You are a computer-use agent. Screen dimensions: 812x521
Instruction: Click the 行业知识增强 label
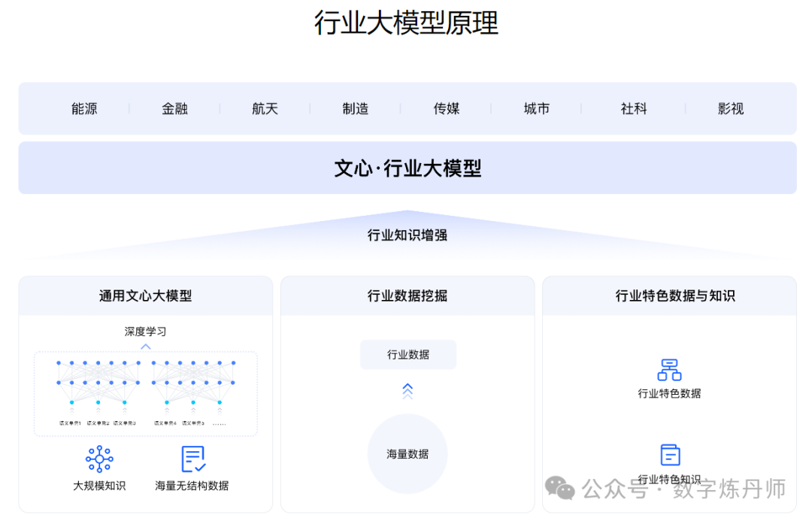[x=408, y=235]
